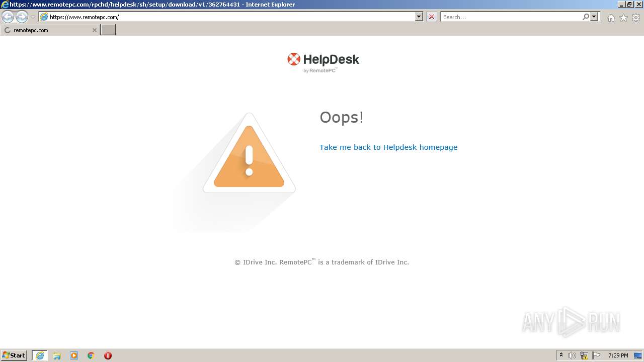Image resolution: width=644 pixels, height=362 pixels.
Task: Click the IE page icon in address bar
Action: (x=44, y=17)
